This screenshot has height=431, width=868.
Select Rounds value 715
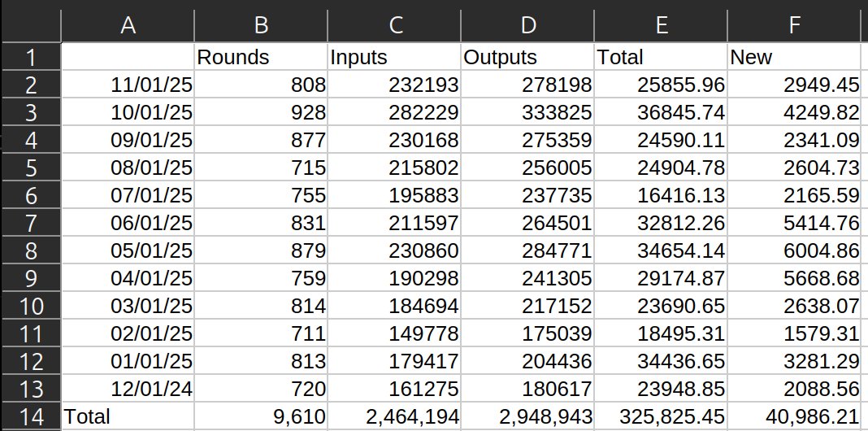(x=261, y=168)
